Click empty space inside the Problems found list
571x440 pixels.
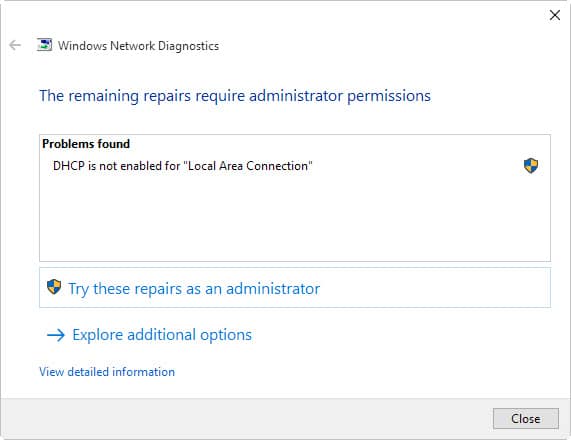[295, 219]
